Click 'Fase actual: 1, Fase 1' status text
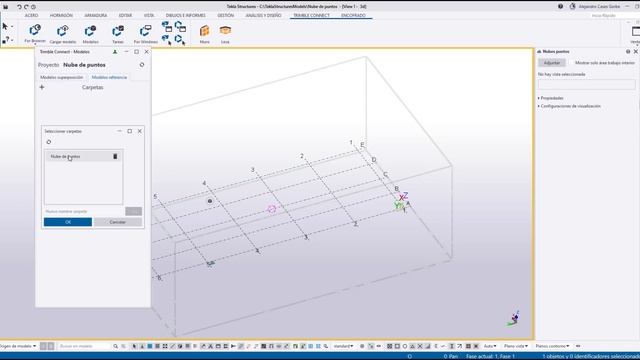Screen dimensions: 640x360 pyautogui.click(x=490, y=356)
